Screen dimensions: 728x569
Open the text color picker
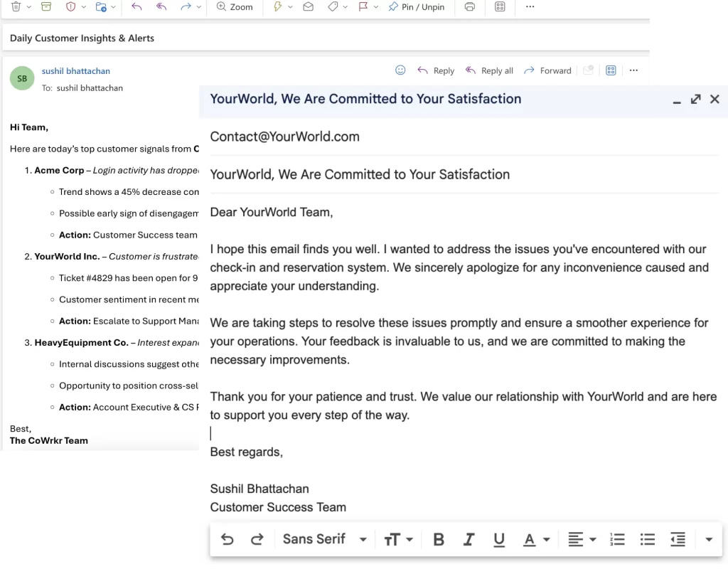(536, 539)
